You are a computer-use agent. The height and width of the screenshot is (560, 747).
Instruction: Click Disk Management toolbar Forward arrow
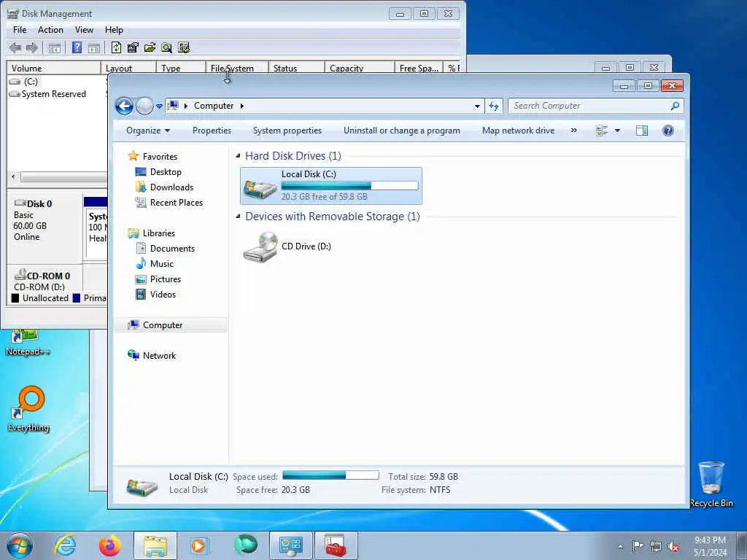coord(32,47)
